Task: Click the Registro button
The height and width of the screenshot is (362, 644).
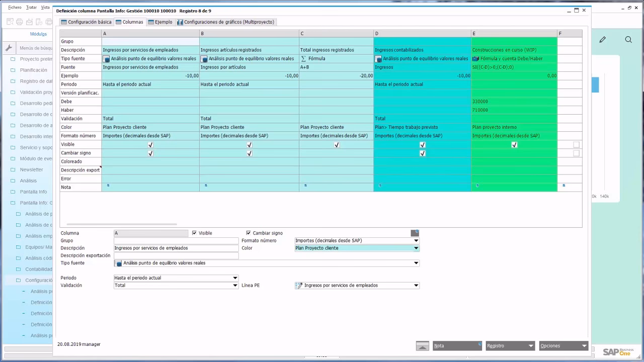Action: (x=509, y=346)
